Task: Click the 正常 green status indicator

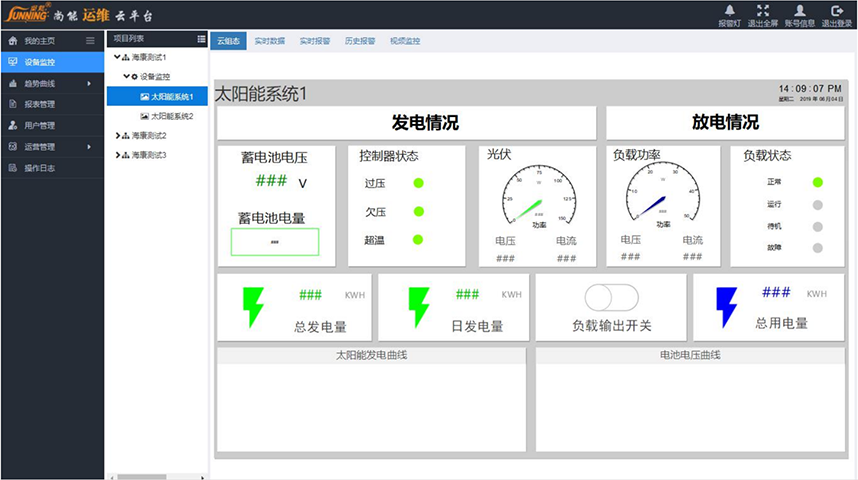Action: [x=817, y=182]
